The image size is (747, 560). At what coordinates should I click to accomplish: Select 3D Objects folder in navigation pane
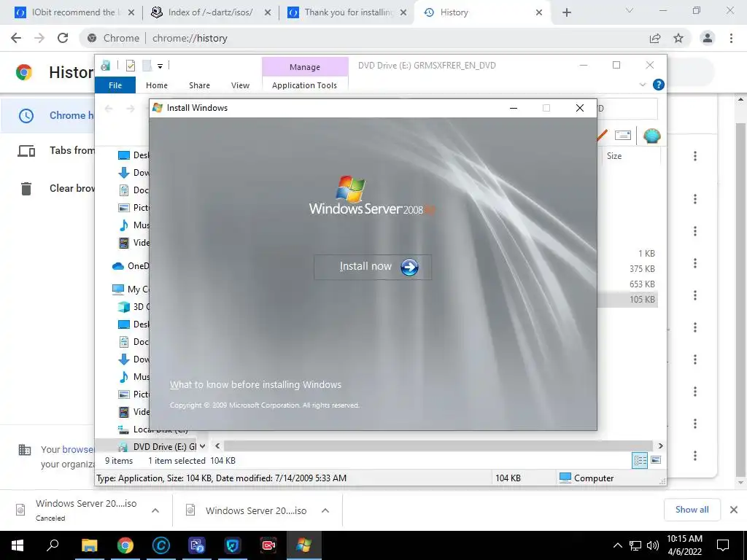tap(133, 307)
